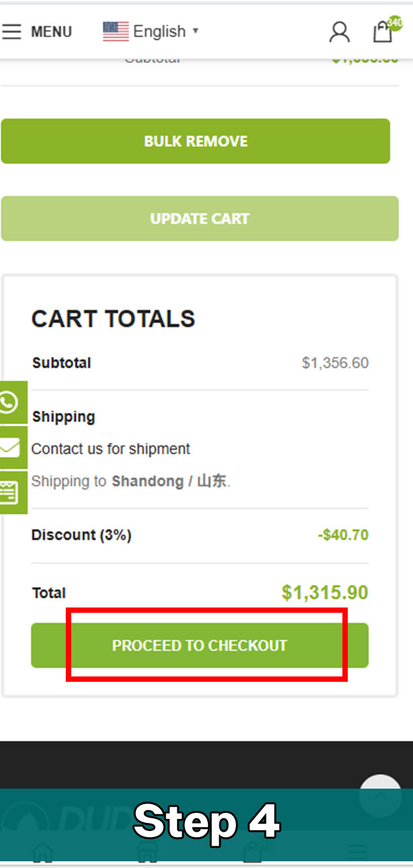Open the inquiry form side icon
The image size is (413, 868).
click(9, 491)
